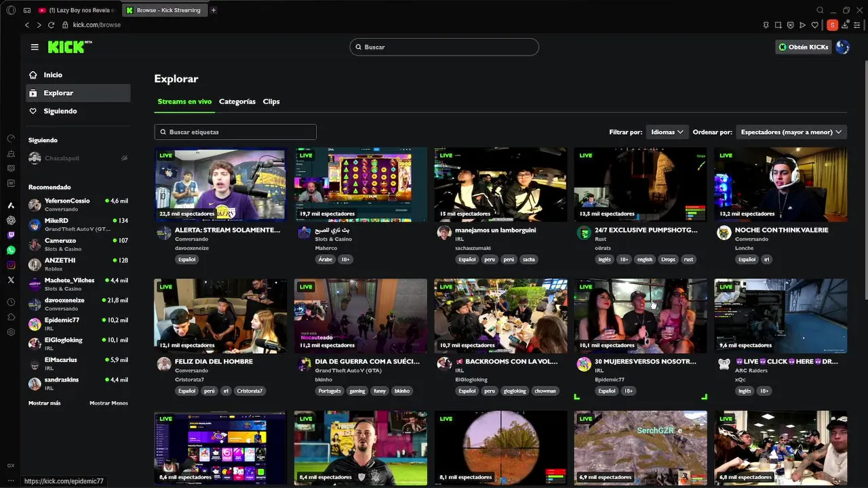Expand the Idiomas filter dropdown

pos(667,132)
